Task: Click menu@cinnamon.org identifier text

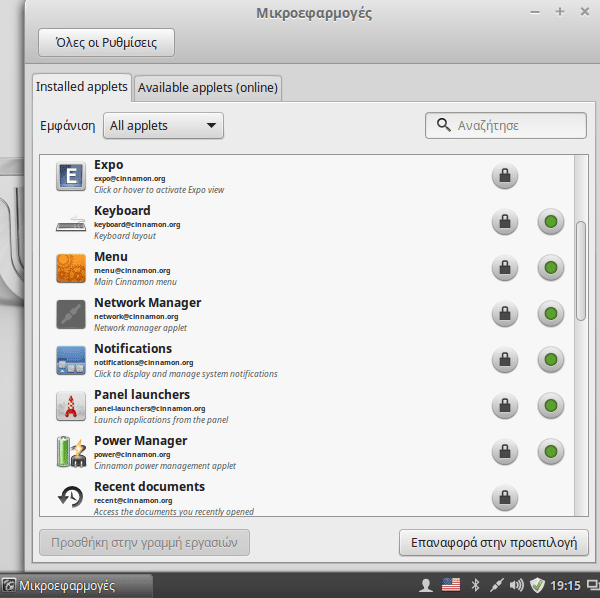Action: (x=132, y=270)
